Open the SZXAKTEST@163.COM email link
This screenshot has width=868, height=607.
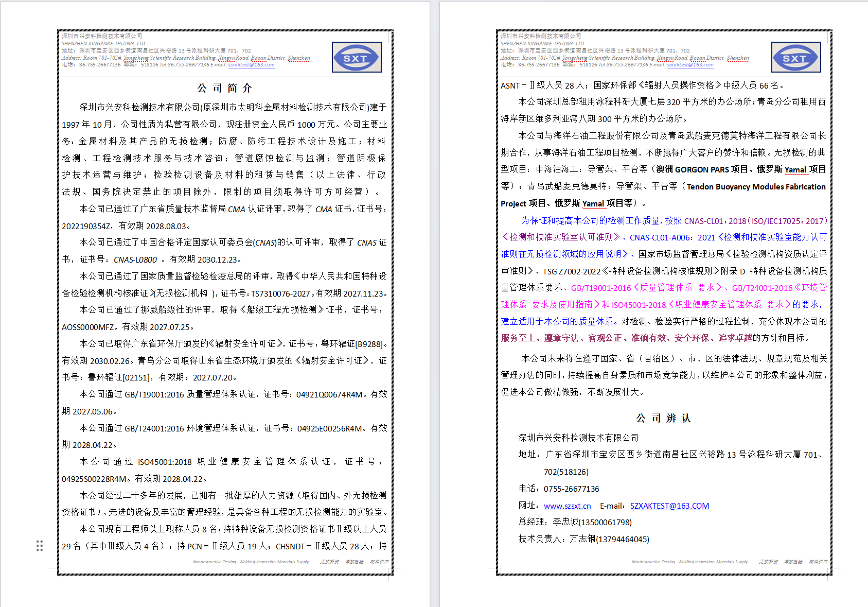click(x=669, y=506)
